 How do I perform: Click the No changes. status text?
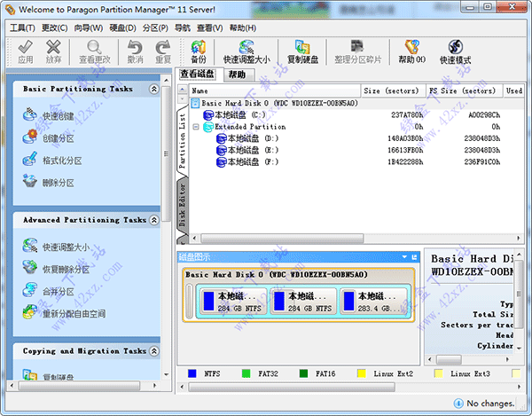click(490, 403)
